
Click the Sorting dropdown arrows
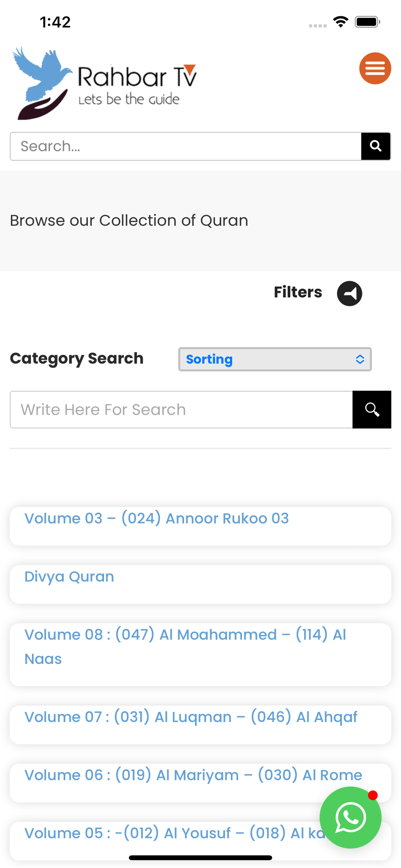(x=360, y=359)
